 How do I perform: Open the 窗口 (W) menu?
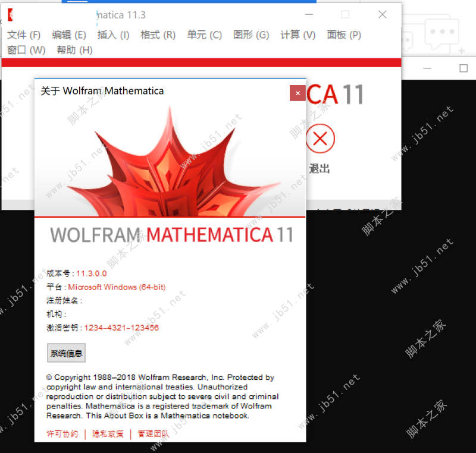(x=26, y=50)
